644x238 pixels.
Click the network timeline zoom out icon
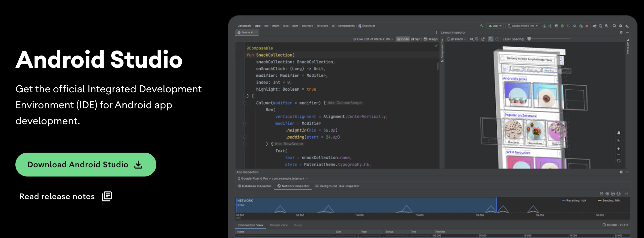coord(602,193)
